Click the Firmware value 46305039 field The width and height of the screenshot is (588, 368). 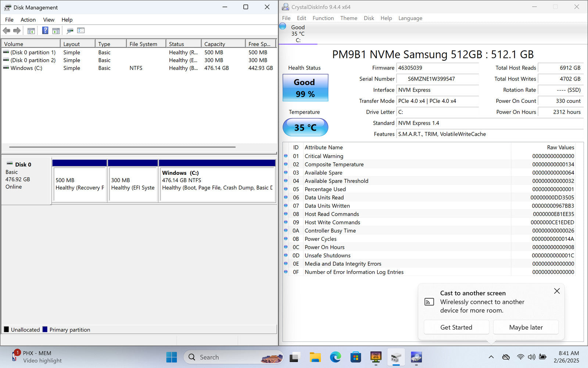437,68
